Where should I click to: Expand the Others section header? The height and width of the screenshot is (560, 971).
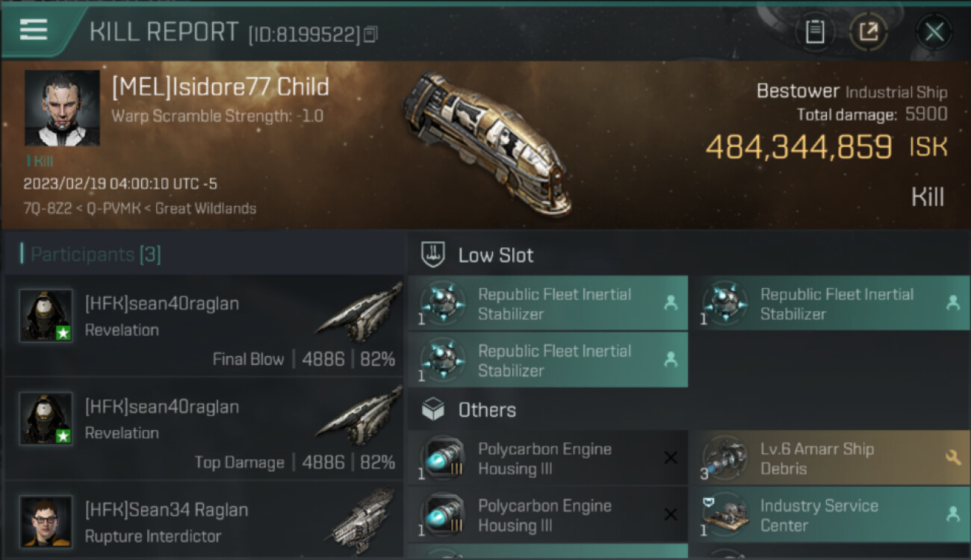coord(487,410)
